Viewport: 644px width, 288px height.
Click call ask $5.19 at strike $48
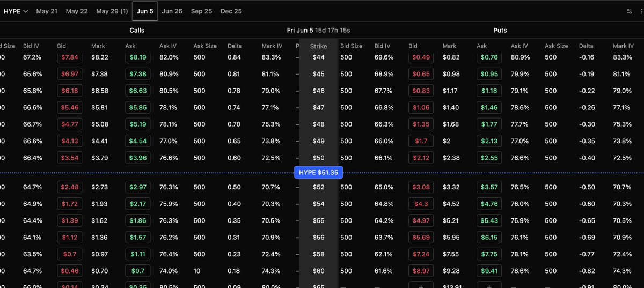138,124
